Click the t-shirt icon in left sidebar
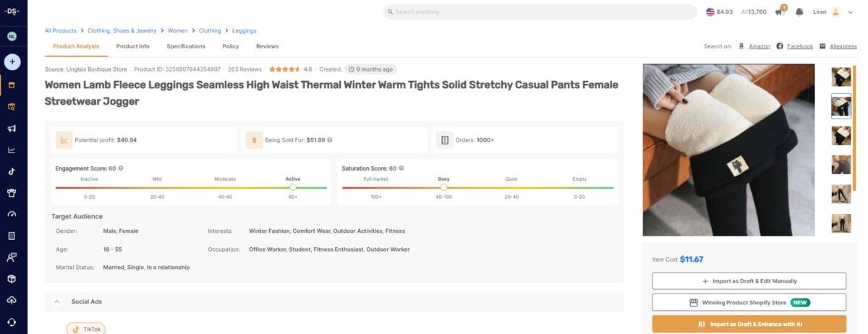The width and height of the screenshot is (868, 334). click(12, 193)
